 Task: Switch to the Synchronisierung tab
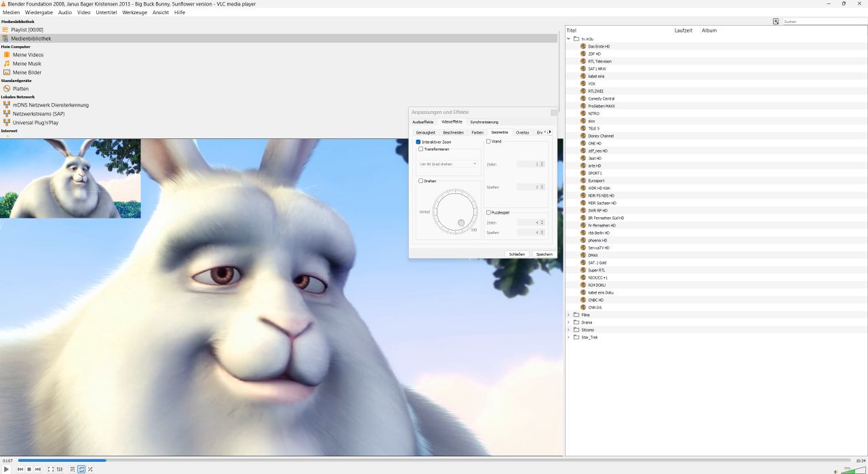click(484, 122)
